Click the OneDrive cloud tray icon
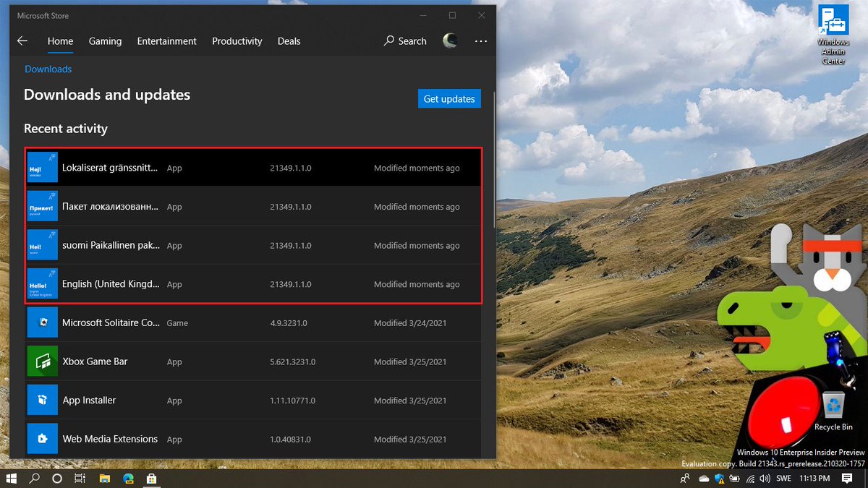This screenshot has height=488, width=868. (705, 479)
